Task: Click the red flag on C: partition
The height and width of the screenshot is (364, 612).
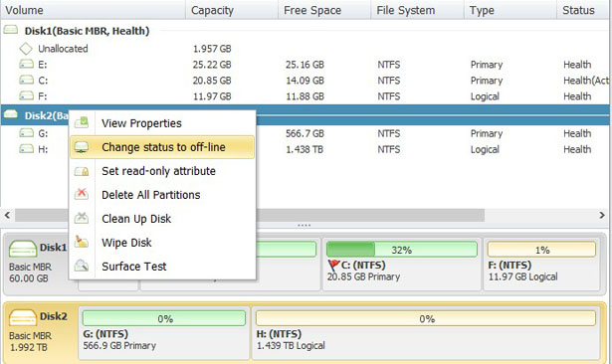Action: point(333,266)
